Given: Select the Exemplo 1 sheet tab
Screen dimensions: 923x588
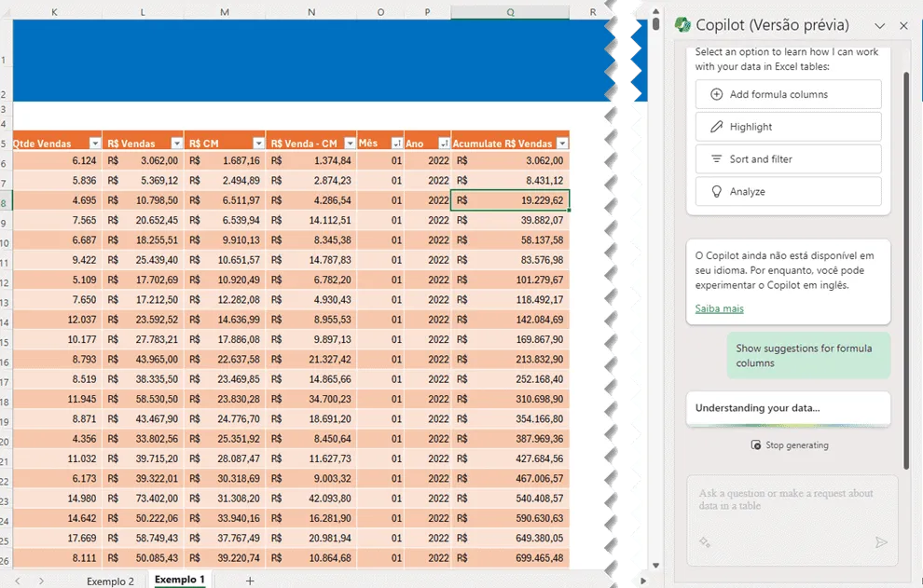Looking at the screenshot, I should [180, 580].
